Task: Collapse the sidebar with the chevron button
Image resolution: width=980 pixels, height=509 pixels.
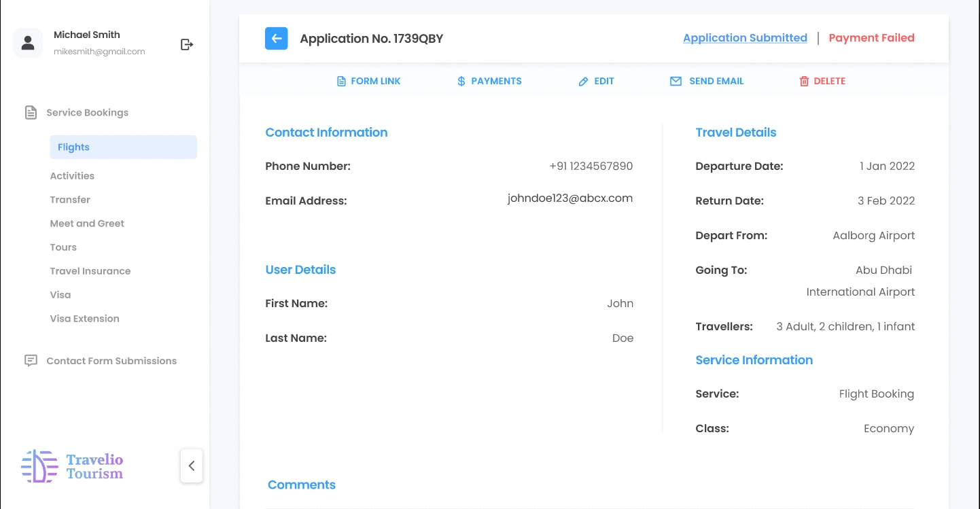Action: pyautogui.click(x=192, y=466)
